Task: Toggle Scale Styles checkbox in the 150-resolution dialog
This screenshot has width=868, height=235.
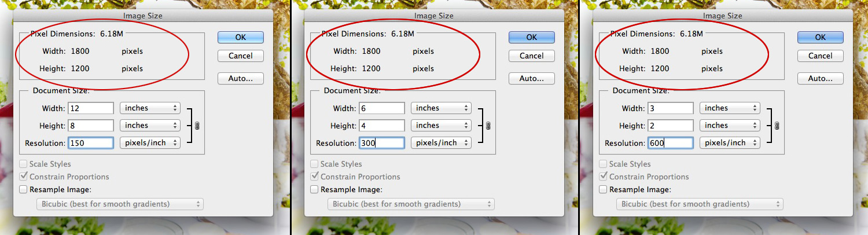Action: pos(23,164)
